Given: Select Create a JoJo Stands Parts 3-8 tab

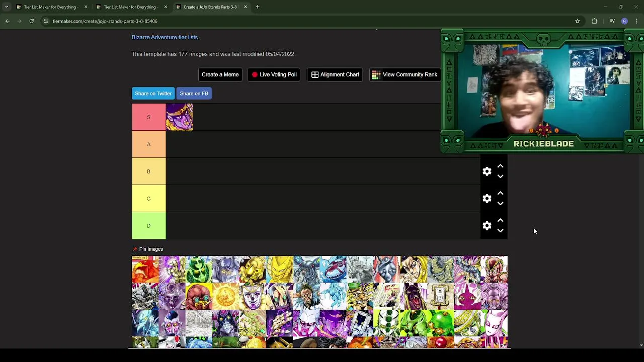Looking at the screenshot, I should pyautogui.click(x=210, y=7).
